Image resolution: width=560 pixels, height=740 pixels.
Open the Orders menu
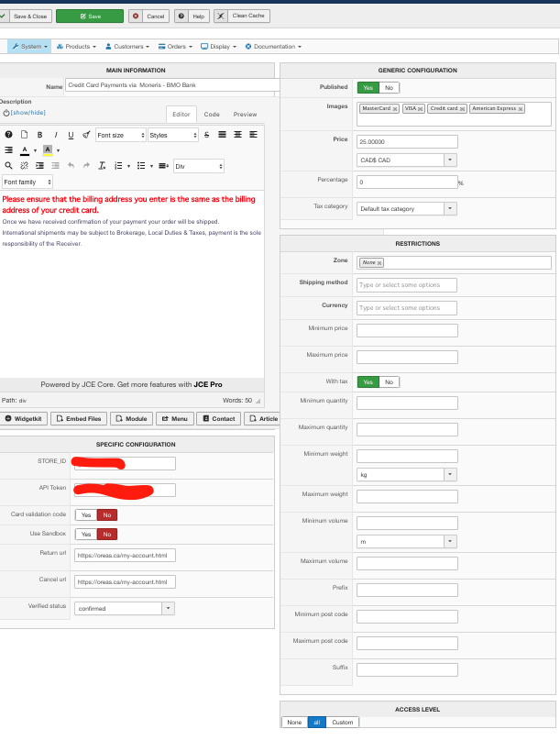(x=175, y=46)
